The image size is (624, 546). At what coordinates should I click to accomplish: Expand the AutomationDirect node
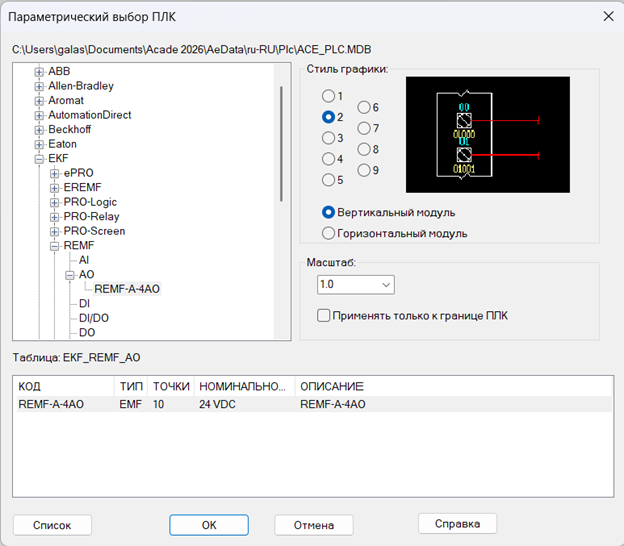coord(39,115)
